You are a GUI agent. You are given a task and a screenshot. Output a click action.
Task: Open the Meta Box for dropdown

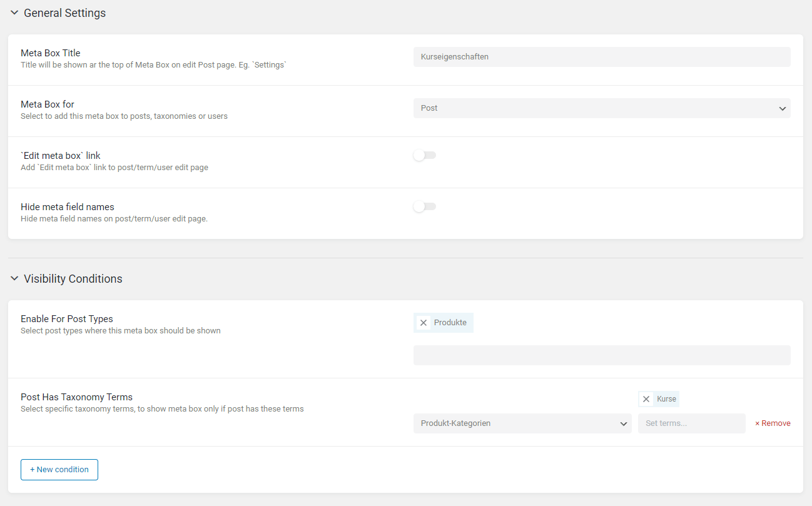[x=601, y=108]
